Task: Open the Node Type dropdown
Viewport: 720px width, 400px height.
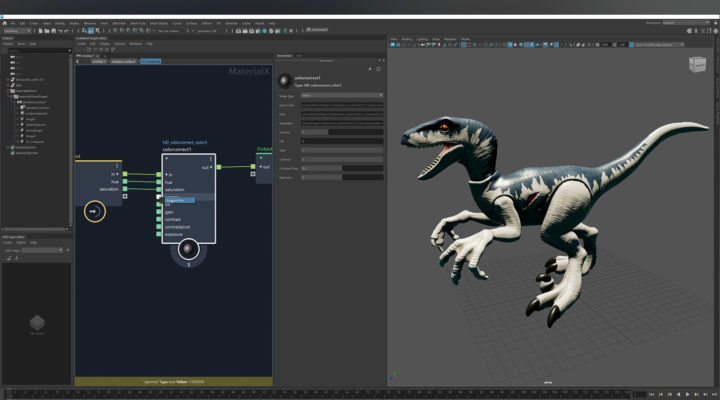Action: 342,95
